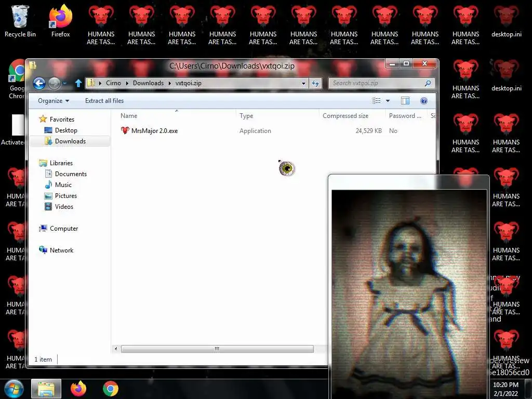
Task: Change view with the view icon button
Action: click(x=376, y=101)
